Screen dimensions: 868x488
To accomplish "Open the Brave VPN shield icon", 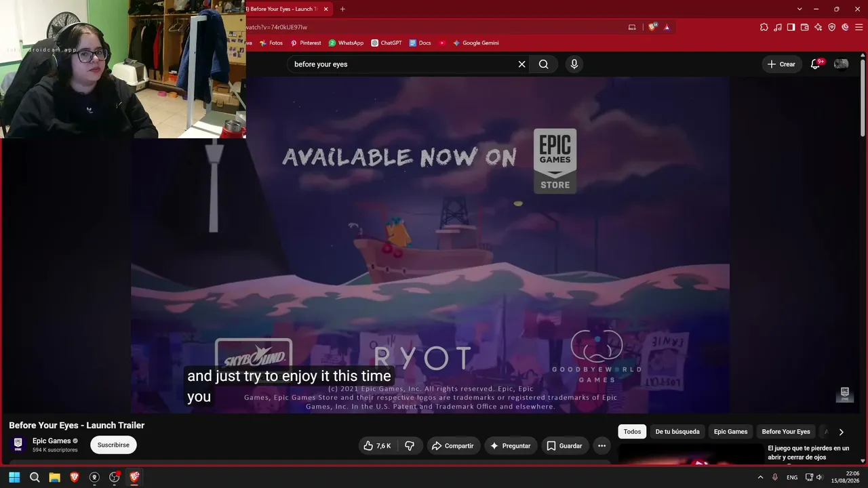I will [832, 27].
